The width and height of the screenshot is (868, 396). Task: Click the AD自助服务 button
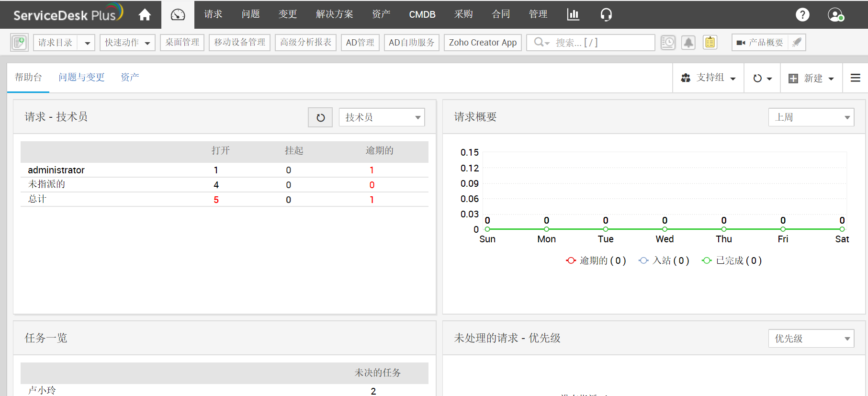412,43
